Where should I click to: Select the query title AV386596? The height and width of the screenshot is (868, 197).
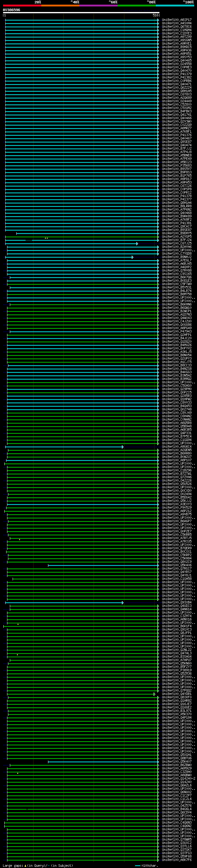(11, 10)
